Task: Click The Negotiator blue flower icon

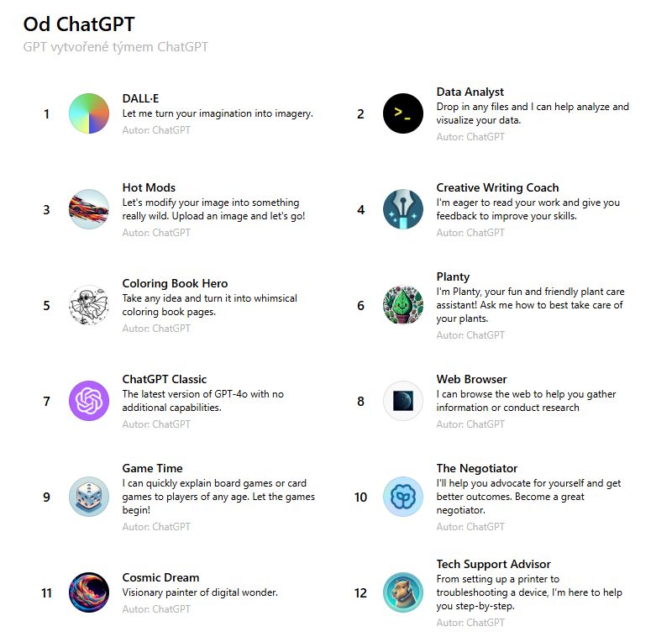Action: pyautogui.click(x=403, y=497)
